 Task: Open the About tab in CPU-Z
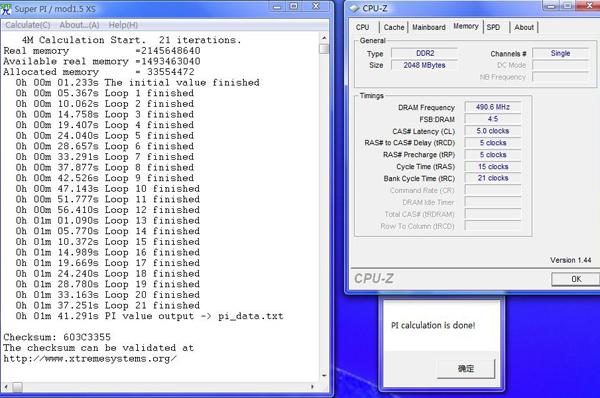523,27
